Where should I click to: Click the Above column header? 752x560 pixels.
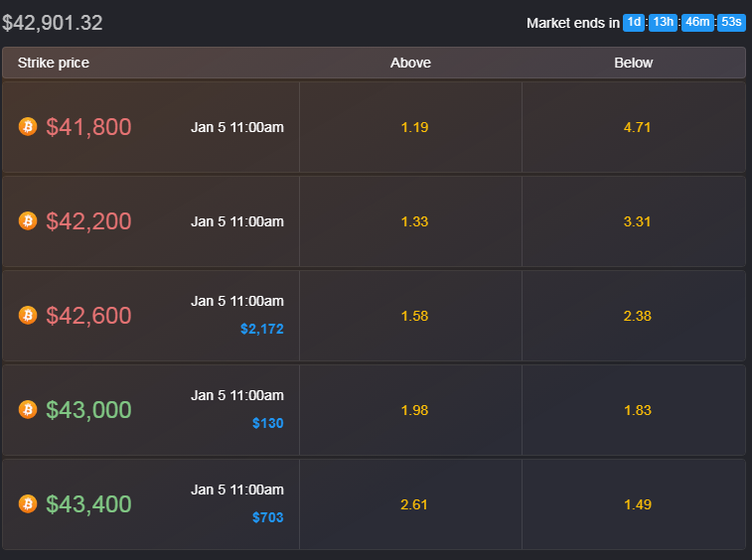pyautogui.click(x=410, y=63)
